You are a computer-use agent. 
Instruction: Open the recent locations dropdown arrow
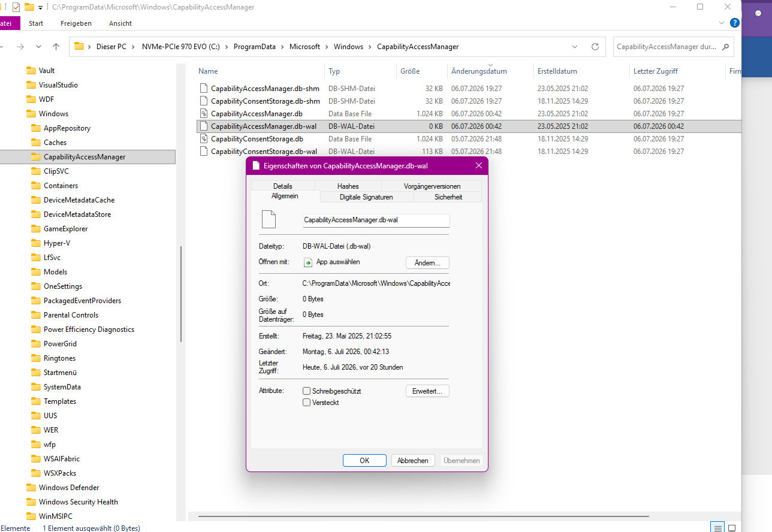38,47
